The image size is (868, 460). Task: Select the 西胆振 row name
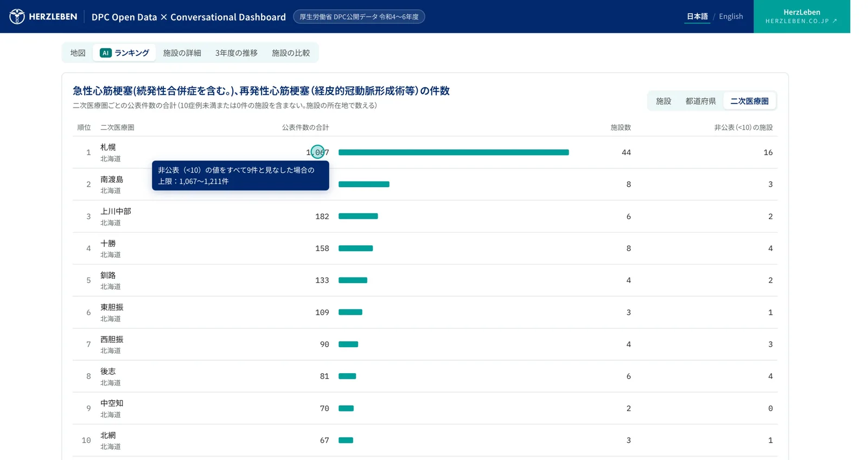point(112,339)
